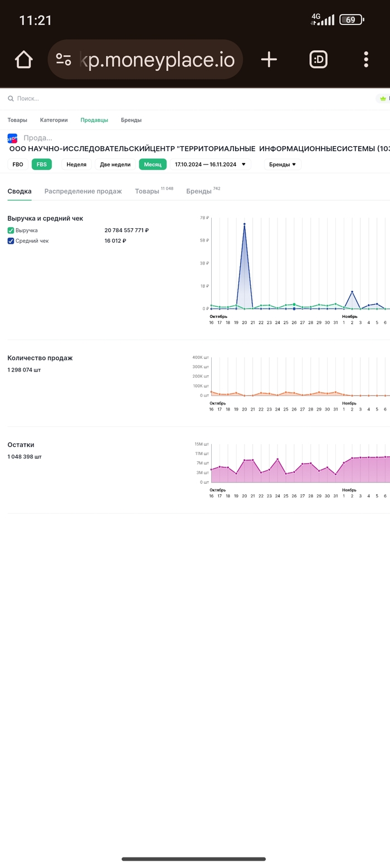The image size is (390, 868).
Task: Click the search magnifier icon
Action: [x=11, y=99]
